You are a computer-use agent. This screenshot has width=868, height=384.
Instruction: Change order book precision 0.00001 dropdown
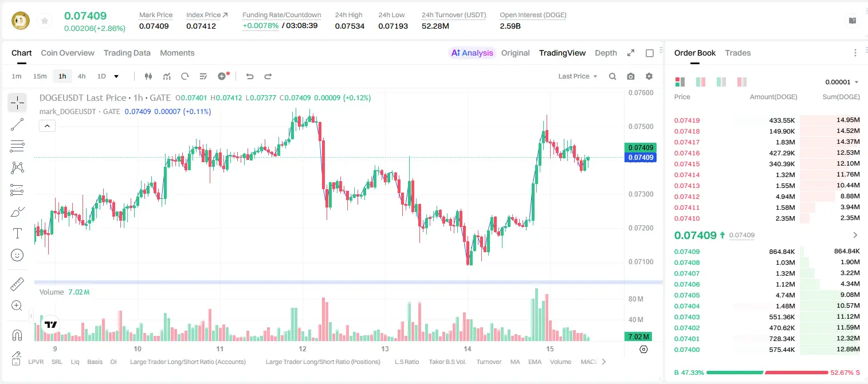[x=842, y=82]
